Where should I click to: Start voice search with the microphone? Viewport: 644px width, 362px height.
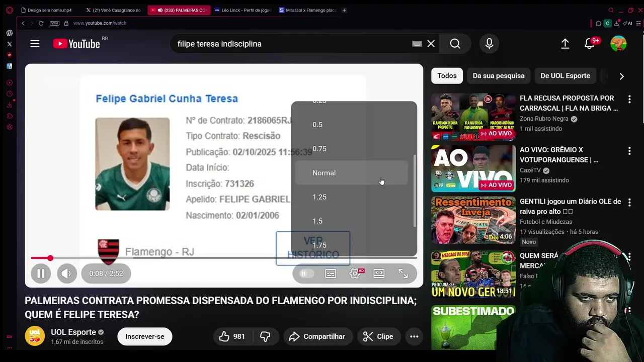point(489,44)
